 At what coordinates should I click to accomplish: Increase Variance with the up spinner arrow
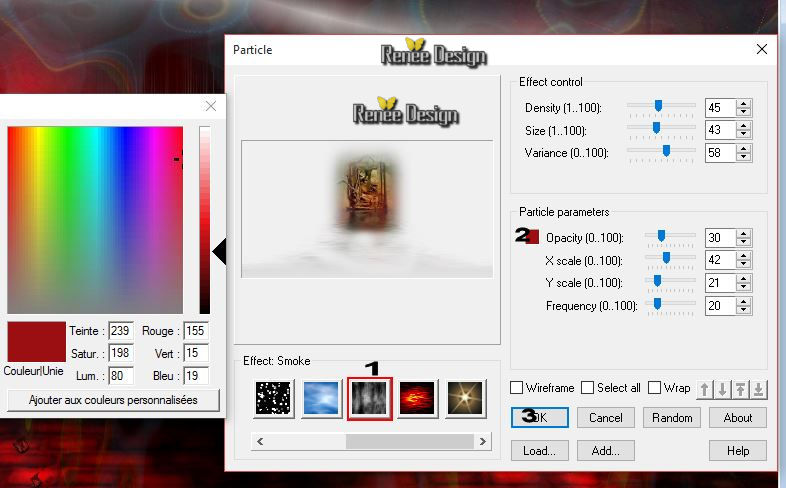point(744,149)
